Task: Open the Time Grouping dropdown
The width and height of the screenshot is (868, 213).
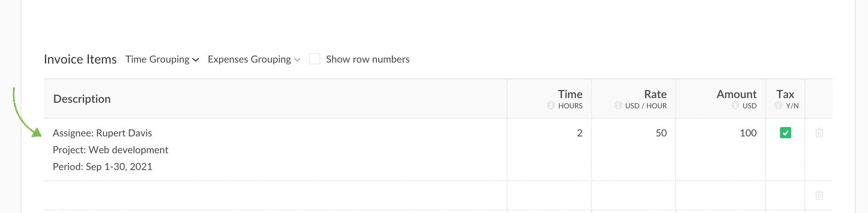Action: pos(162,59)
